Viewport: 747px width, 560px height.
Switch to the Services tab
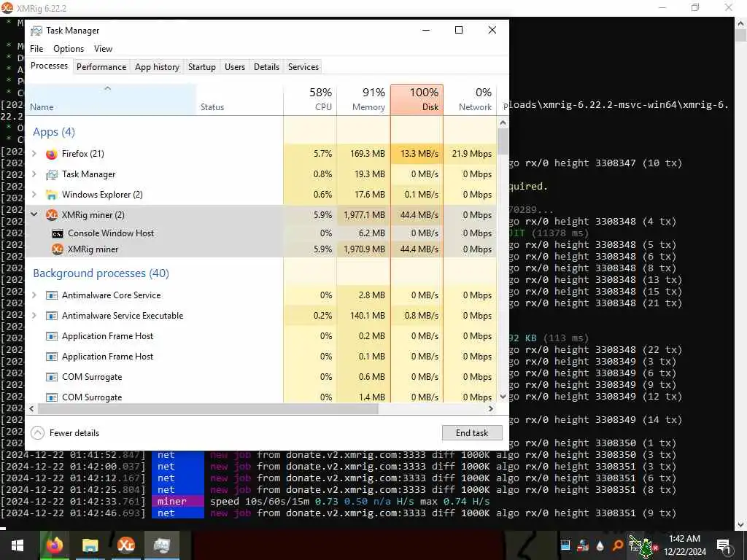tap(303, 67)
